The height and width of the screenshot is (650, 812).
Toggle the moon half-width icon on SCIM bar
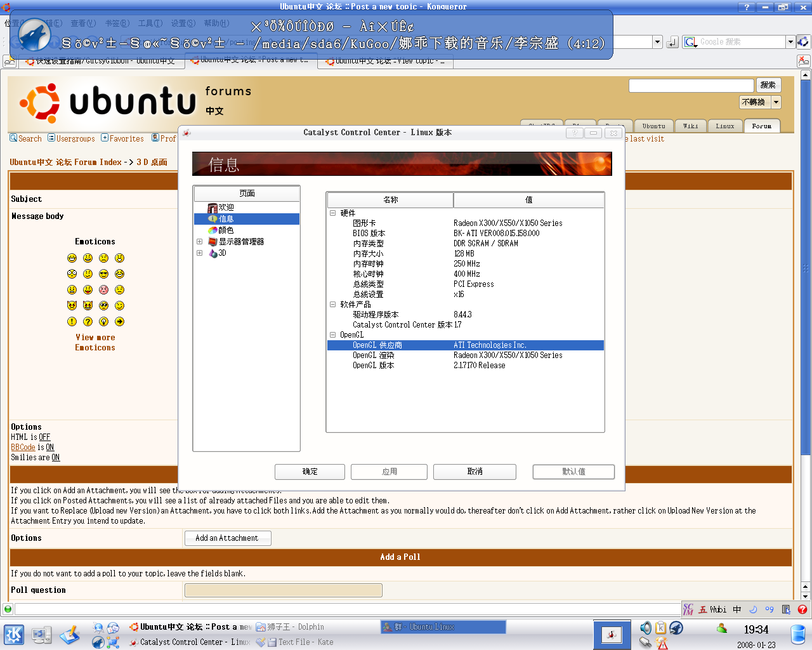(x=753, y=609)
